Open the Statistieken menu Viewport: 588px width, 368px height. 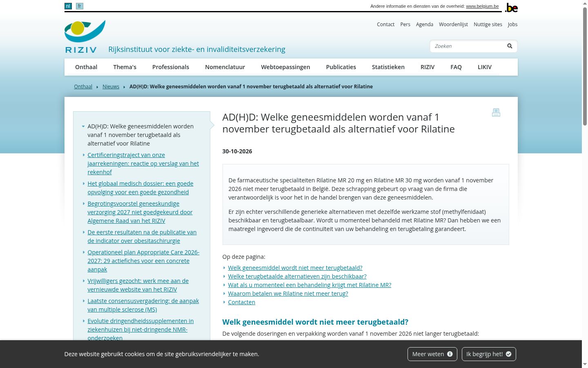tap(388, 67)
